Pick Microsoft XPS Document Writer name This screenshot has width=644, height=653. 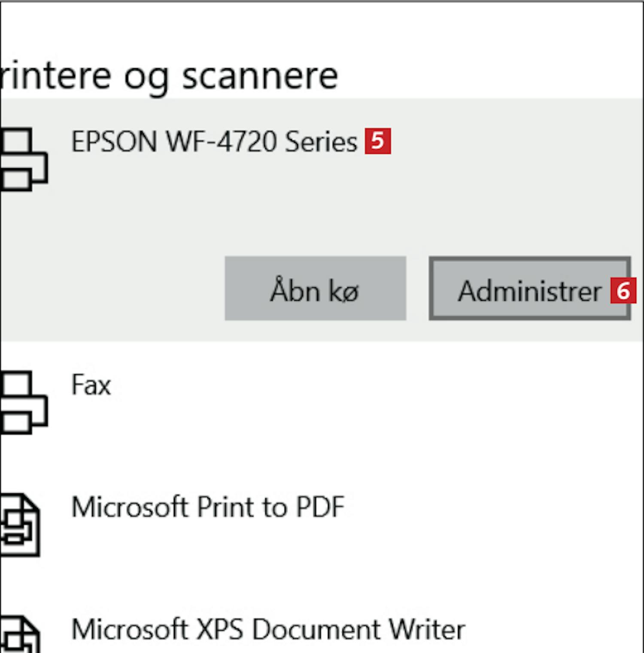point(268,629)
